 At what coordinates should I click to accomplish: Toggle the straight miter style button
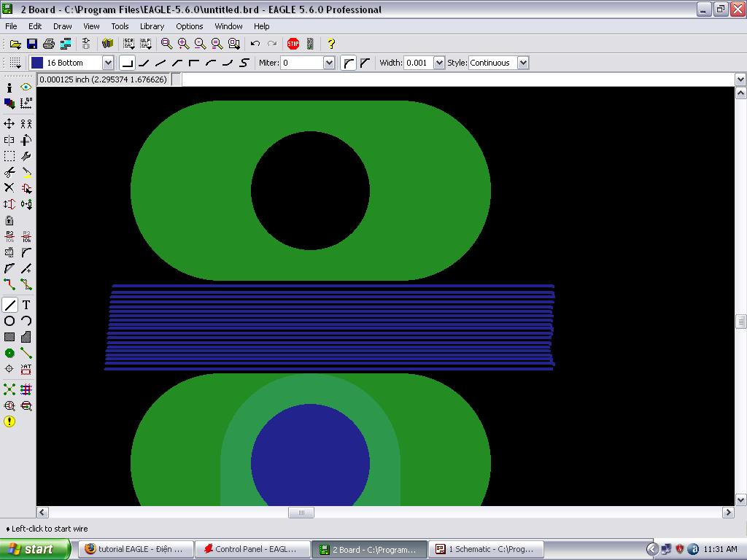tap(365, 63)
